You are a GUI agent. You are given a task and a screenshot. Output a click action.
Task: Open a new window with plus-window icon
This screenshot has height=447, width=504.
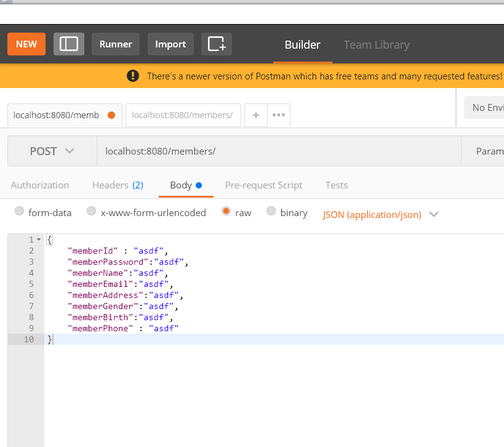point(217,44)
